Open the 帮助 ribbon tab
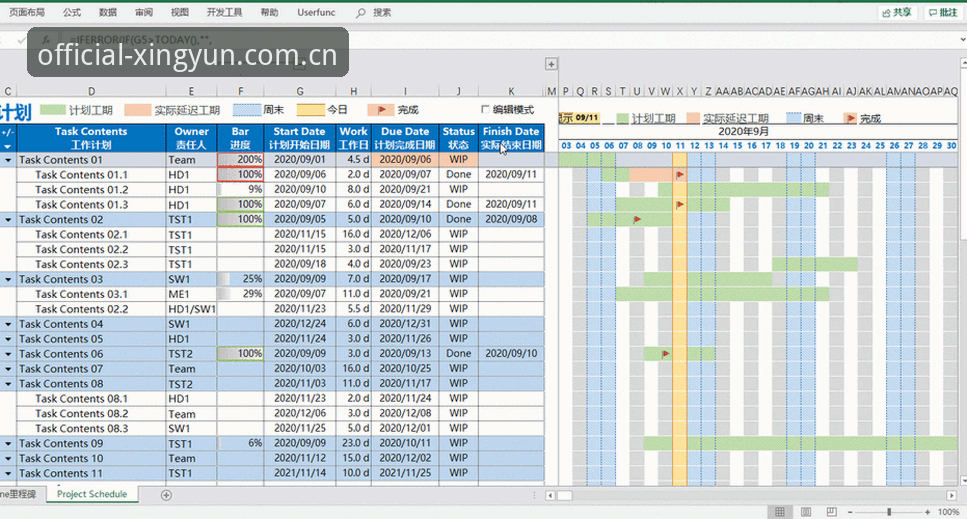The width and height of the screenshot is (967, 519). point(270,12)
